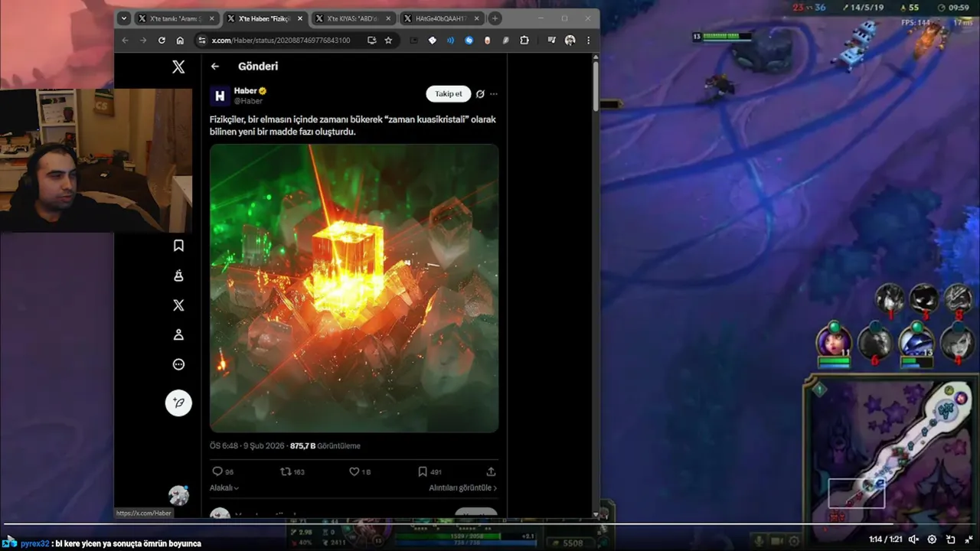This screenshot has width=980, height=551.
Task: Click the Takip et follow button
Action: tap(449, 94)
